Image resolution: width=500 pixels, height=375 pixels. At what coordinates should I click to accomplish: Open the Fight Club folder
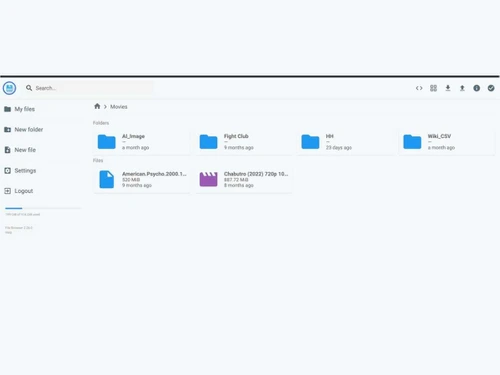244,142
